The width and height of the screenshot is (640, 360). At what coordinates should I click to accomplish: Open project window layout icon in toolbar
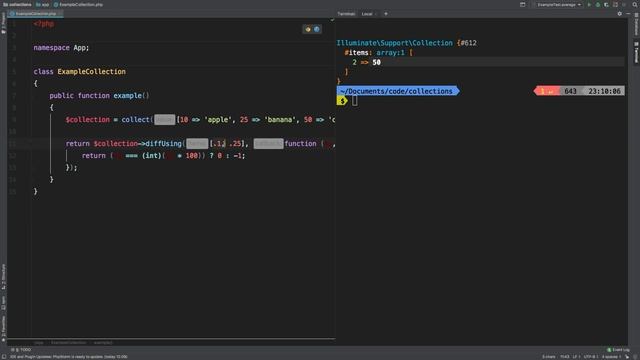pyautogui.click(x=522, y=4)
